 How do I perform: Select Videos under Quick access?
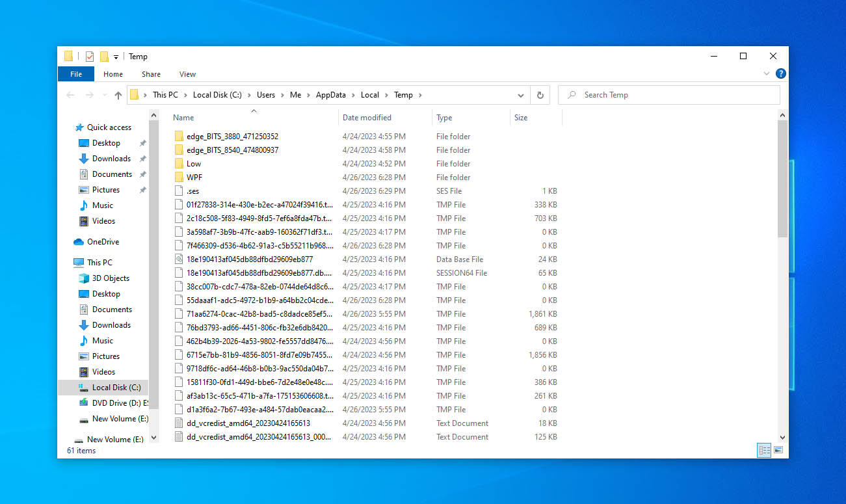click(x=103, y=221)
